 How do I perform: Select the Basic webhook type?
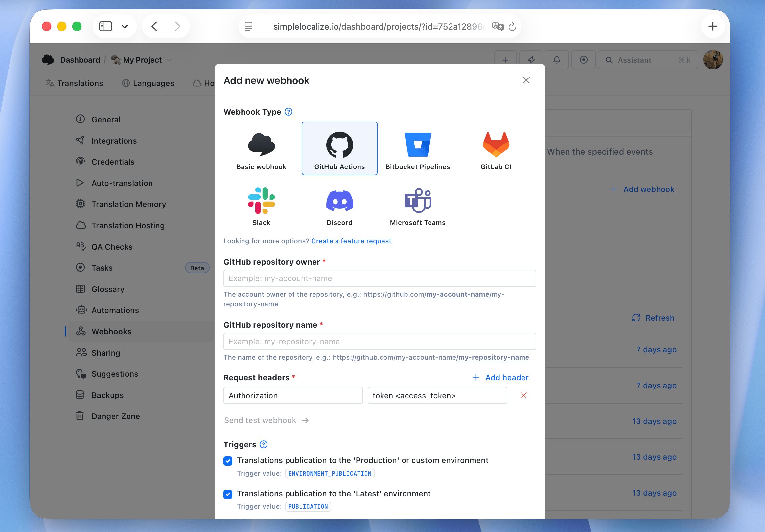261,148
